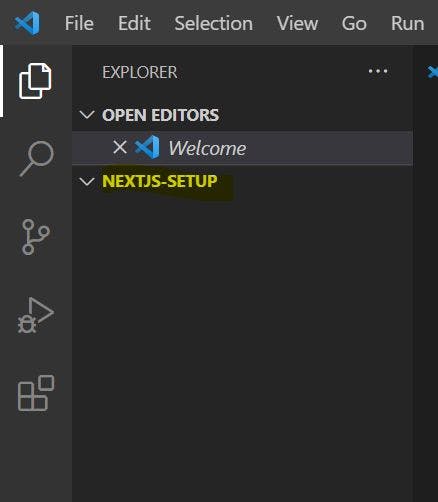
Task: Open the Source Control branch icon
Action: tap(36, 237)
